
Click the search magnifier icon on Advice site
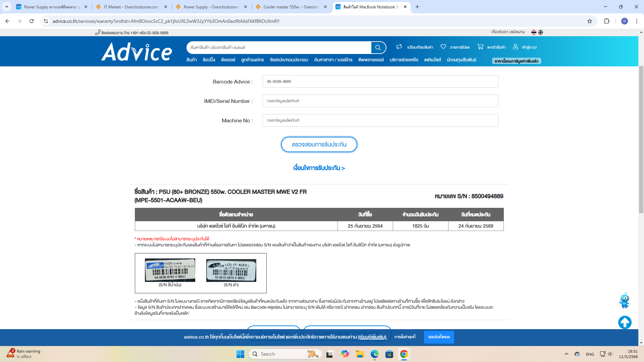(x=378, y=48)
